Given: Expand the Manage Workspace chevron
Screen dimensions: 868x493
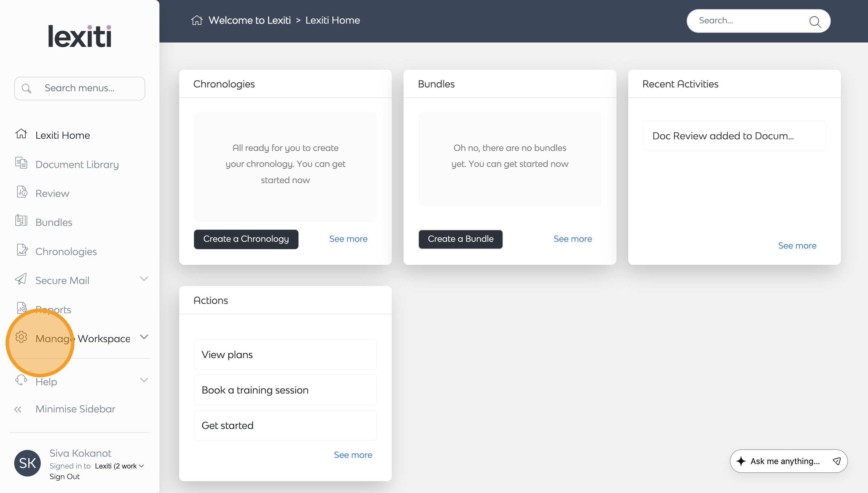Looking at the screenshot, I should pos(144,337).
